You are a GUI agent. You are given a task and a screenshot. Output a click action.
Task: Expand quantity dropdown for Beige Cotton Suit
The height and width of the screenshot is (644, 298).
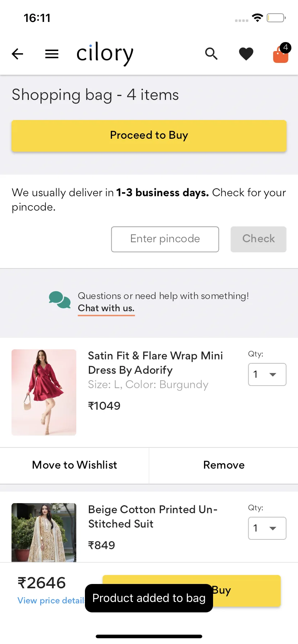tap(267, 528)
